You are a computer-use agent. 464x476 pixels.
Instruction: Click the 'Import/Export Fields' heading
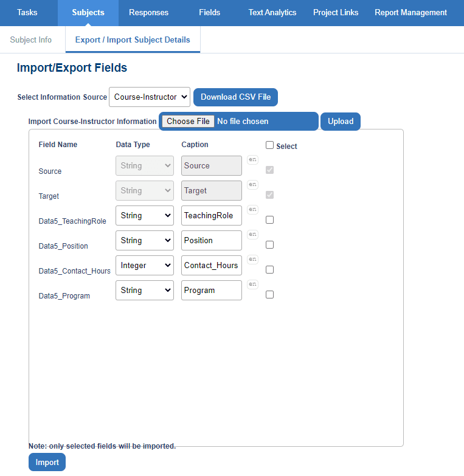(72, 67)
